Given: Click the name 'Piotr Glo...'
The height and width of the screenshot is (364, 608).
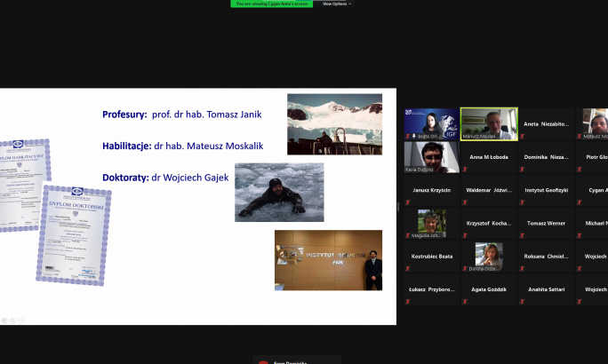Looking at the screenshot, I should coord(596,157).
